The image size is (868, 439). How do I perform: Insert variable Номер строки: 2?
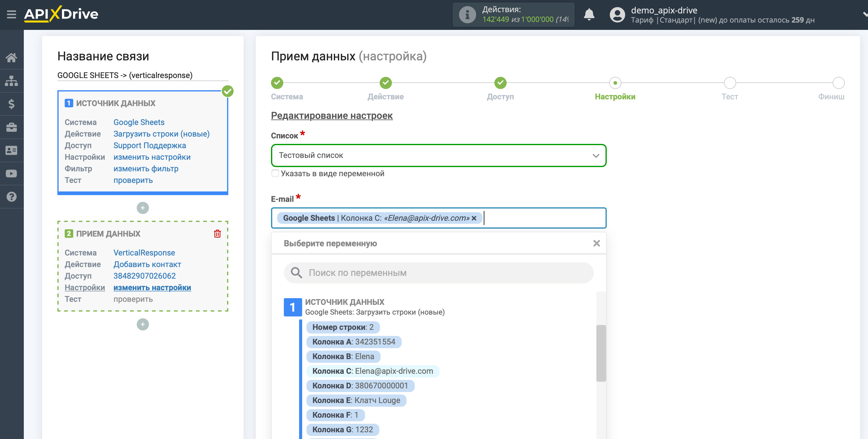343,327
